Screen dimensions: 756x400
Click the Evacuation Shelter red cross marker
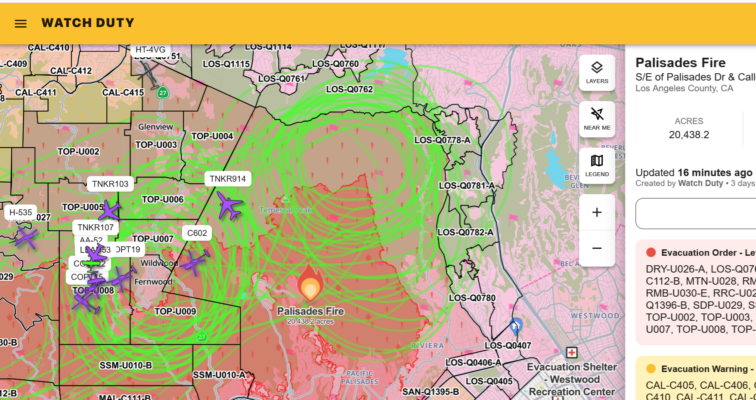coord(571,353)
